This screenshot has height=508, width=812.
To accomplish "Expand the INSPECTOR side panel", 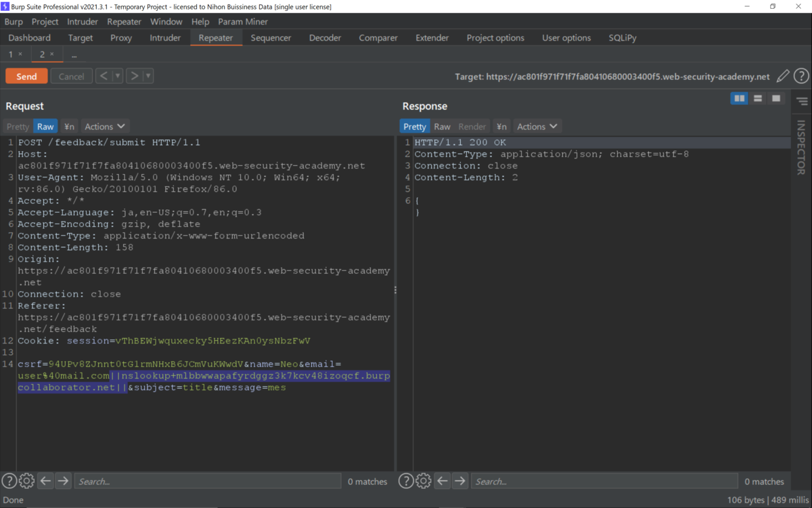I will click(801, 148).
